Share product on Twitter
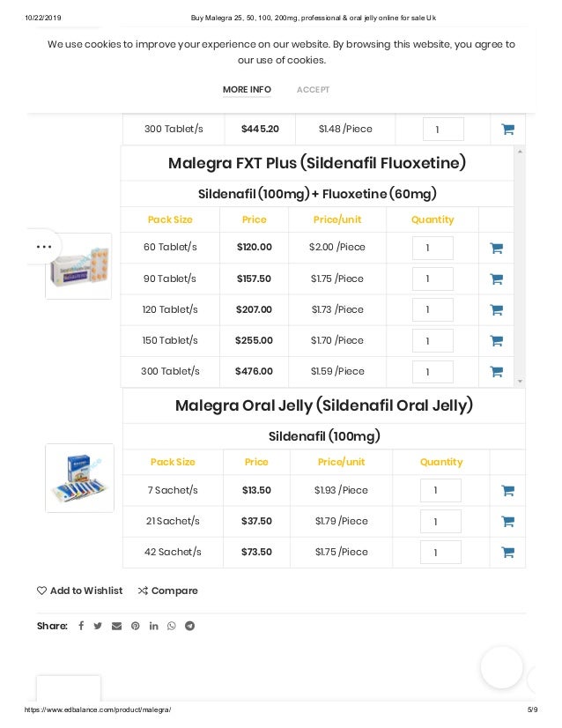562x728 pixels. click(x=98, y=626)
